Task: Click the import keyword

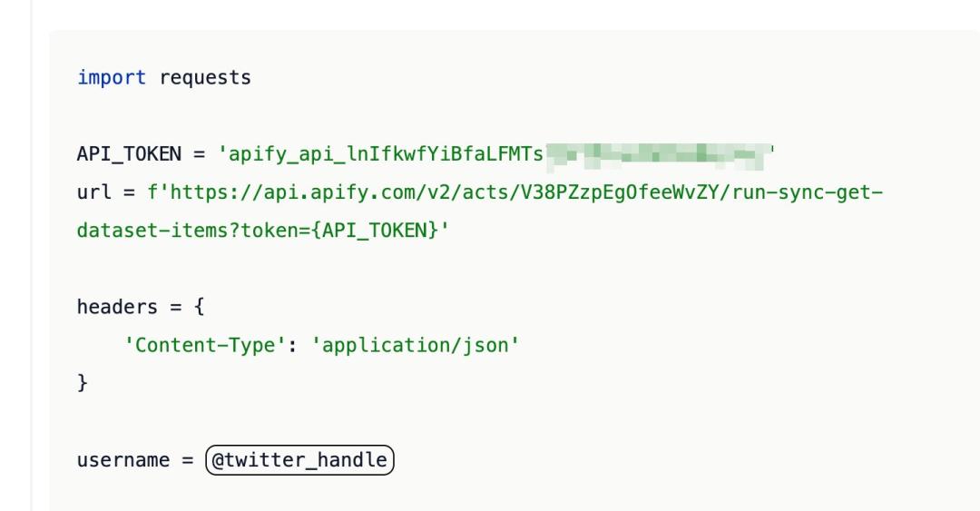Action: tap(111, 78)
